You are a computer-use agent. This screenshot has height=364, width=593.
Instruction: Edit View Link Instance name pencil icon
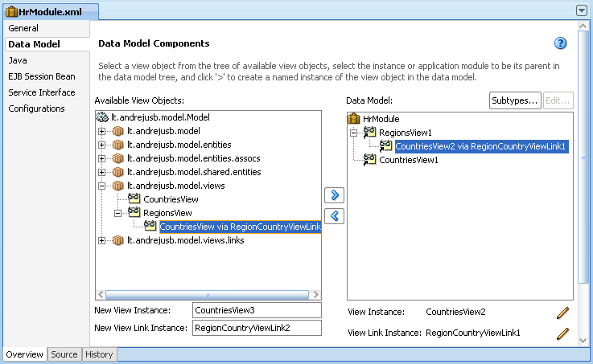(562, 333)
